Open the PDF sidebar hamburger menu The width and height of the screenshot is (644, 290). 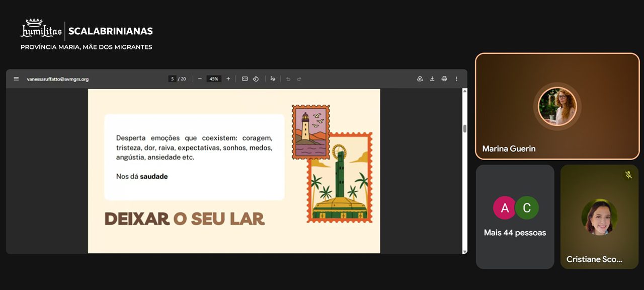pos(16,79)
